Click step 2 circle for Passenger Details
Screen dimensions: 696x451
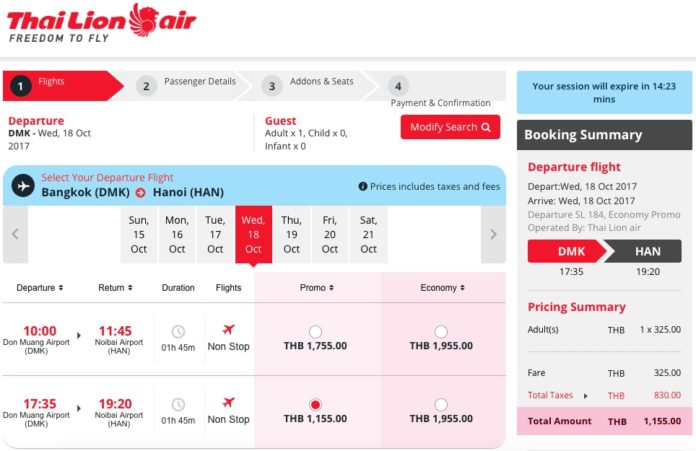[146, 86]
